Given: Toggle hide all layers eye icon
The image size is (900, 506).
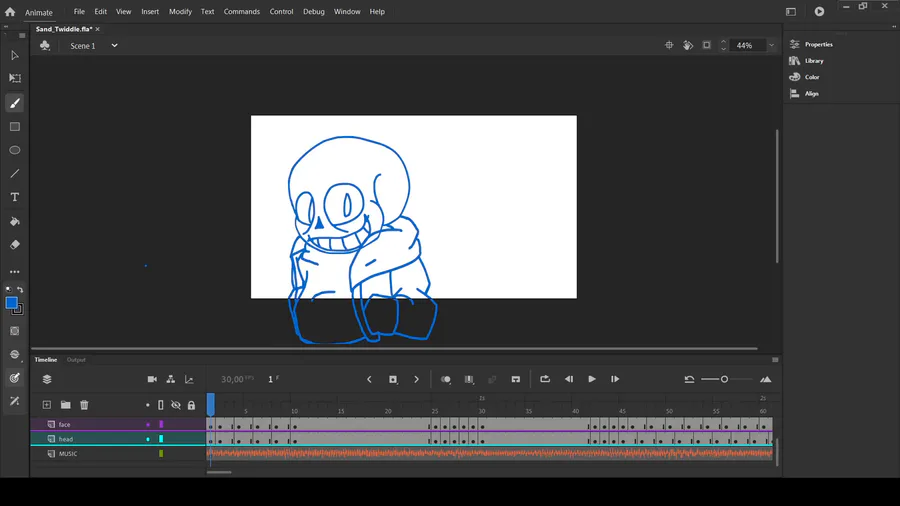Looking at the screenshot, I should [176, 405].
